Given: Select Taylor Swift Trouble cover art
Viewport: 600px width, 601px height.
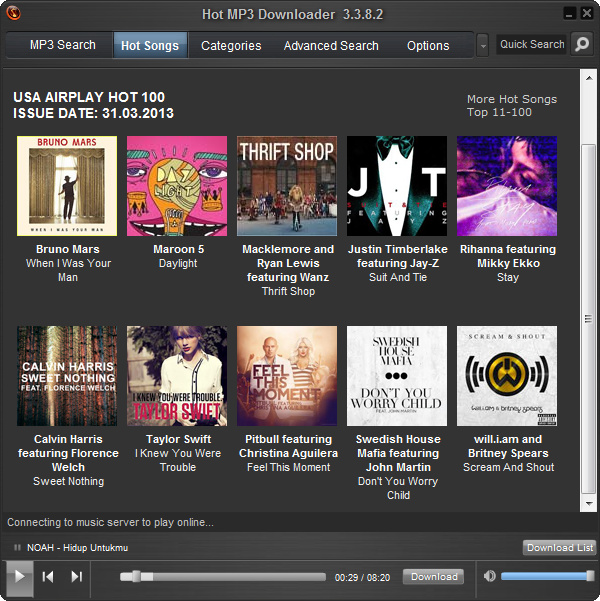Looking at the screenshot, I should (x=177, y=376).
